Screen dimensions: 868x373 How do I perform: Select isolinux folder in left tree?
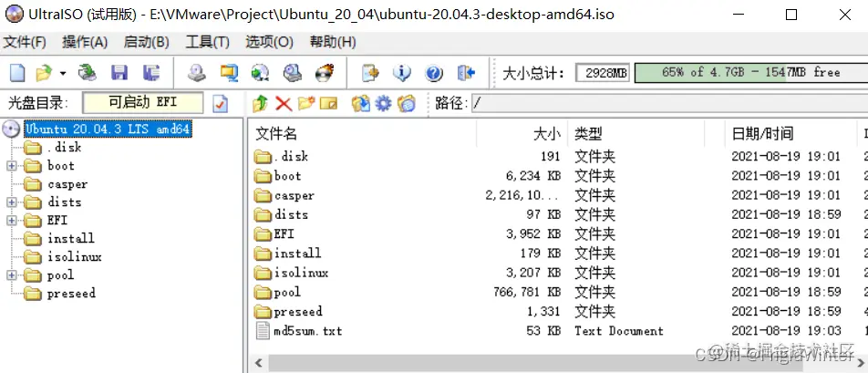pyautogui.click(x=74, y=257)
